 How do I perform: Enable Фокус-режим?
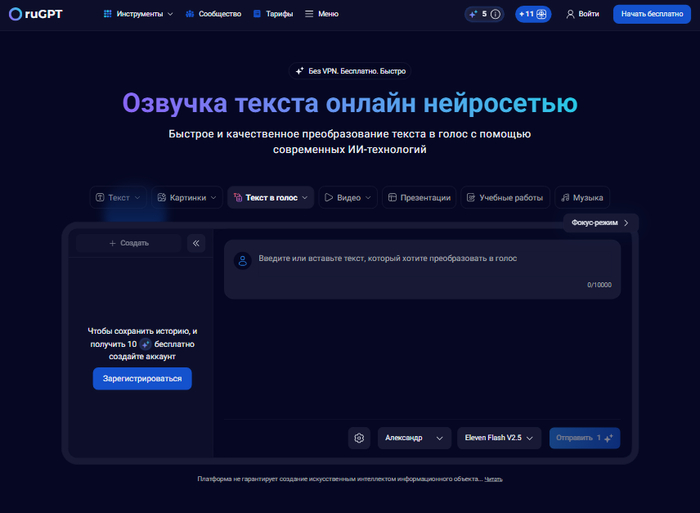click(x=600, y=223)
